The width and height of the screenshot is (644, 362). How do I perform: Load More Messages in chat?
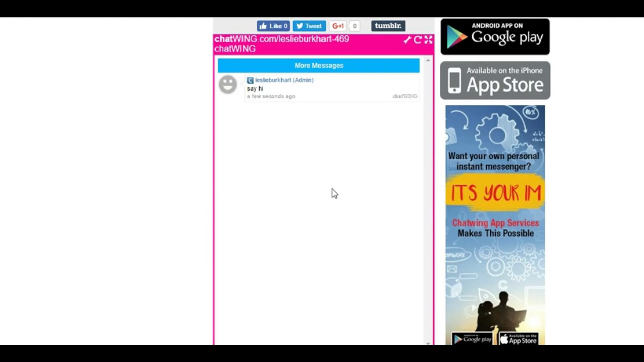[x=318, y=65]
